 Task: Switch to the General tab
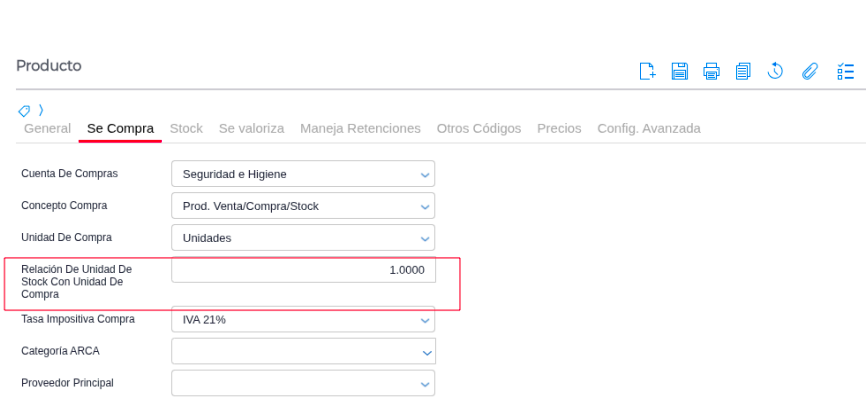47,129
